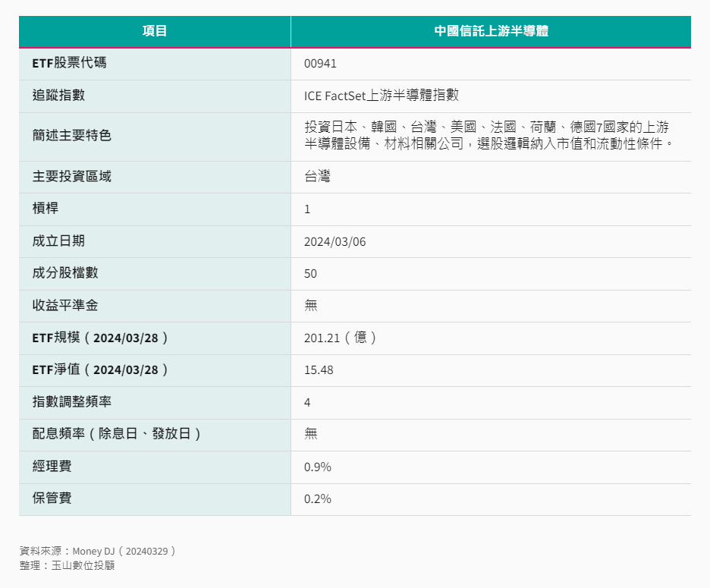Click the 資料來源：Money DJ（20240329）note
Screen dimensions: 710x588
coord(97,552)
